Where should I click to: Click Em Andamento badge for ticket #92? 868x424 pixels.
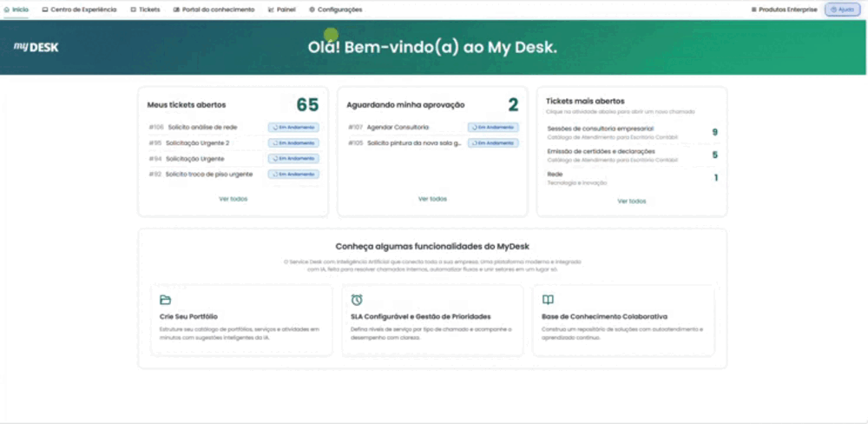pos(294,174)
